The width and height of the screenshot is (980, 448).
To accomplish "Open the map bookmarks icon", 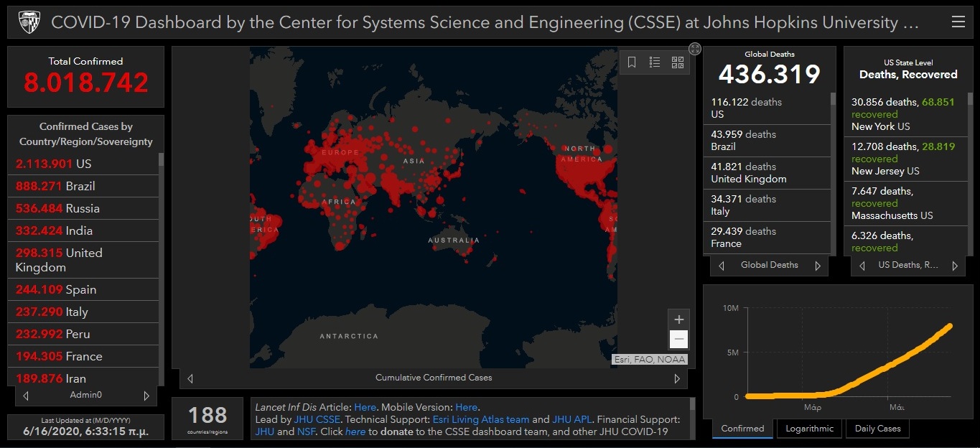I will (x=632, y=62).
